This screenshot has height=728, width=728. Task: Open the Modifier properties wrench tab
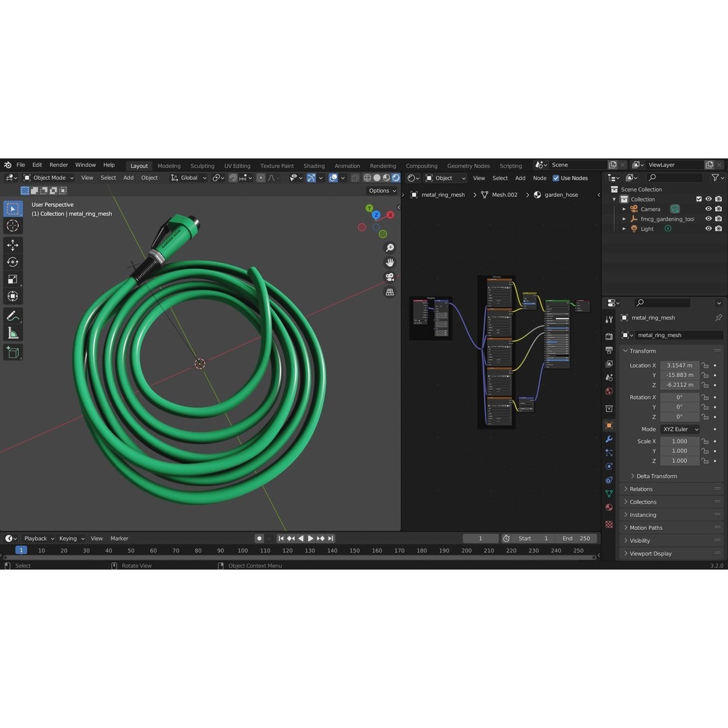tap(609, 439)
